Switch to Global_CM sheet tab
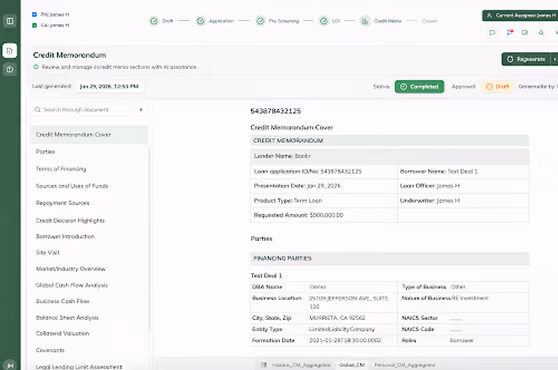 click(352, 365)
